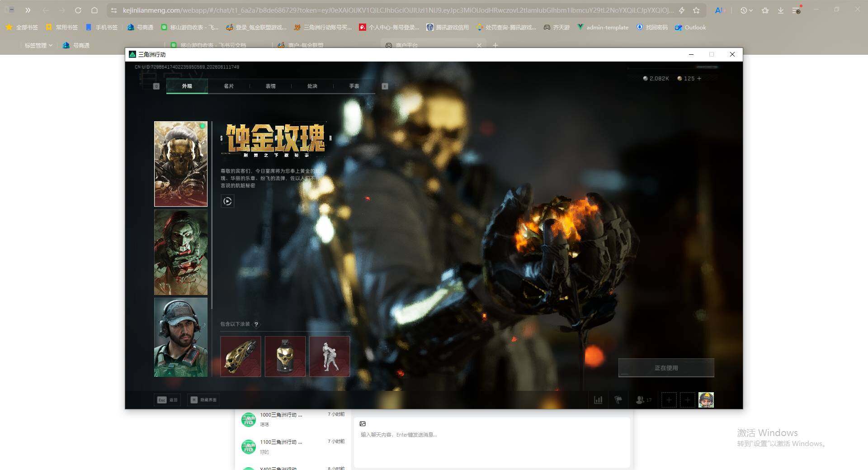The width and height of the screenshot is (868, 470).
Task: Click the E key next-tab icon
Action: [x=385, y=86]
